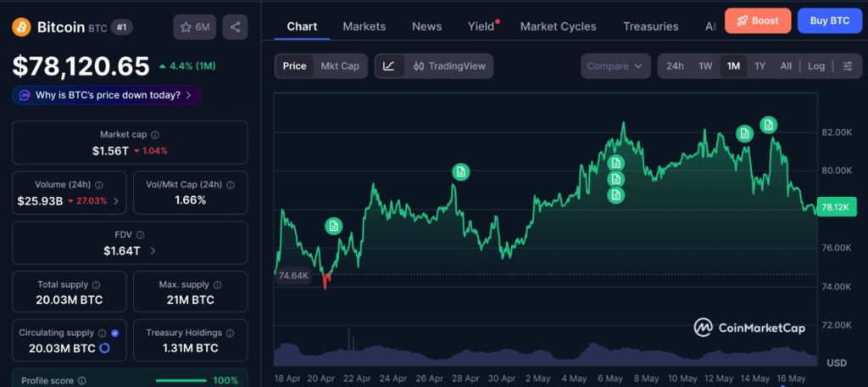Click the AI icon beside price question

[x=25, y=95]
